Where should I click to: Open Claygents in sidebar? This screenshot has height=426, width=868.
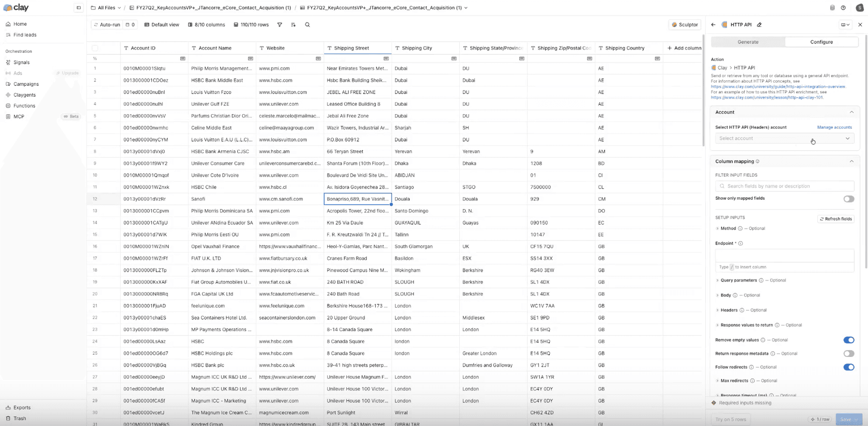pyautogui.click(x=24, y=94)
